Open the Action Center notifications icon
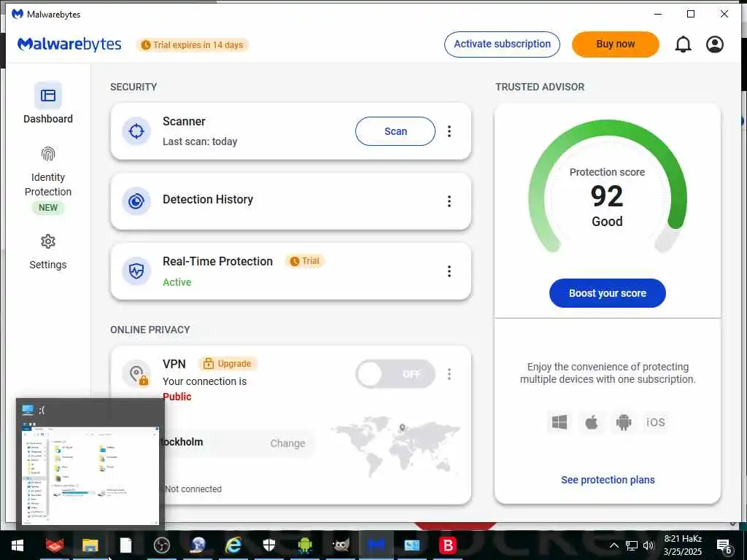747x560 pixels. tap(724, 545)
